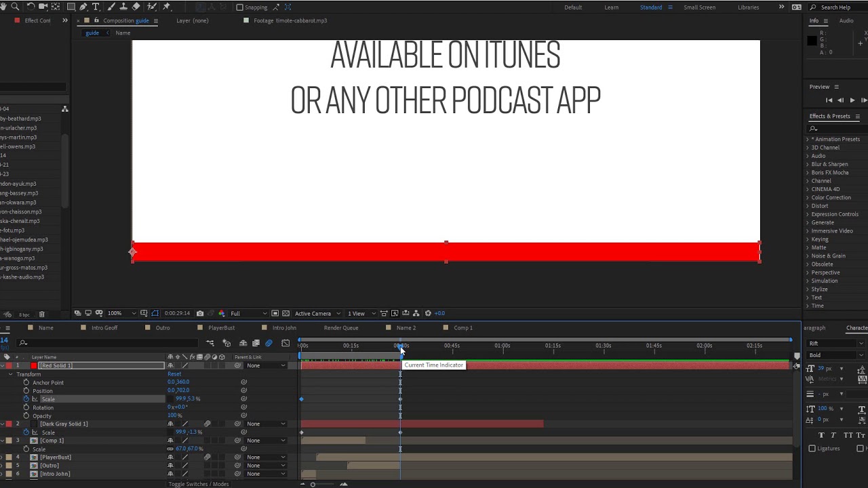The width and height of the screenshot is (868, 488).
Task: Open the Outro timeline tab
Action: pos(163,328)
